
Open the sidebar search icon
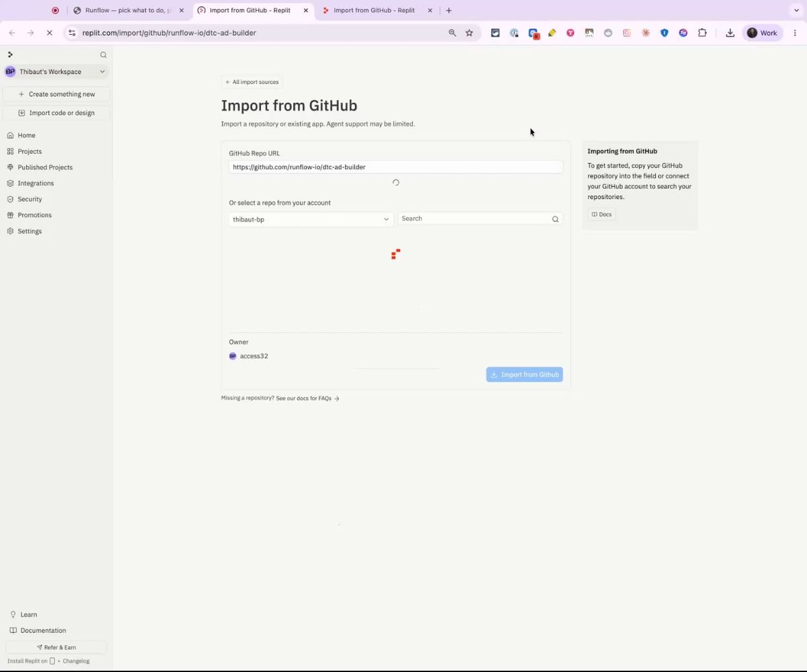coord(104,55)
